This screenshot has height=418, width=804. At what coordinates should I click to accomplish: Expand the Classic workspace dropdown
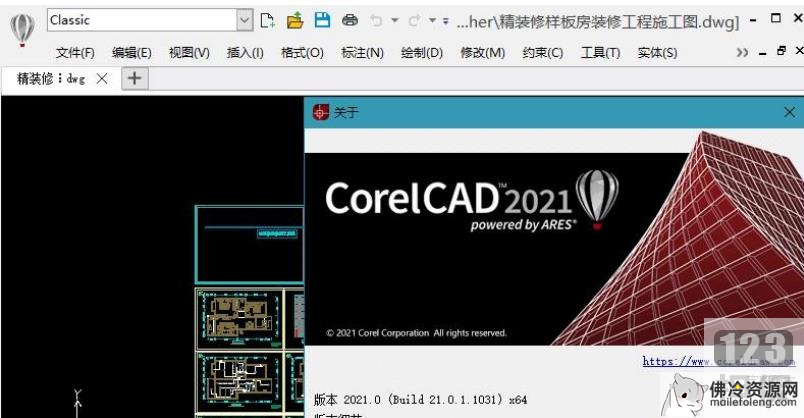tap(245, 20)
